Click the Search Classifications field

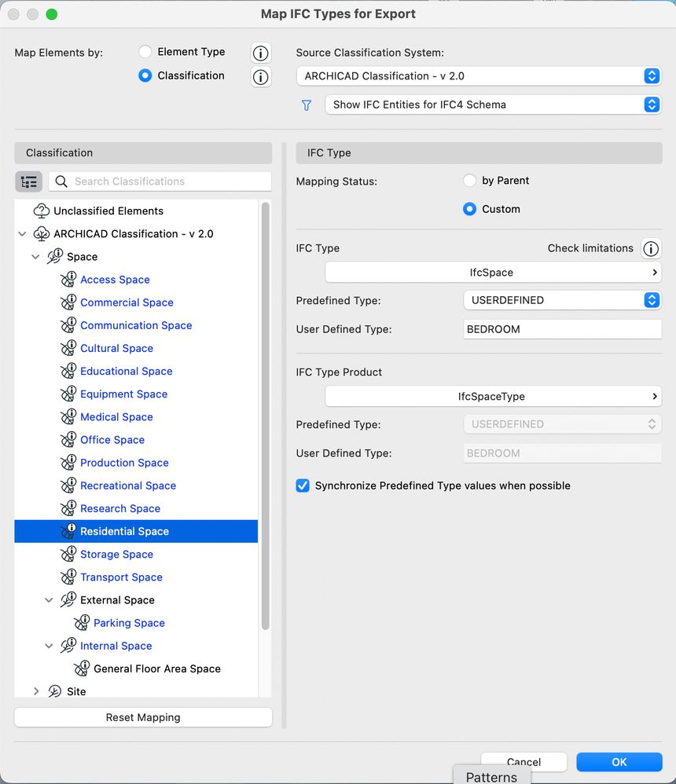160,181
